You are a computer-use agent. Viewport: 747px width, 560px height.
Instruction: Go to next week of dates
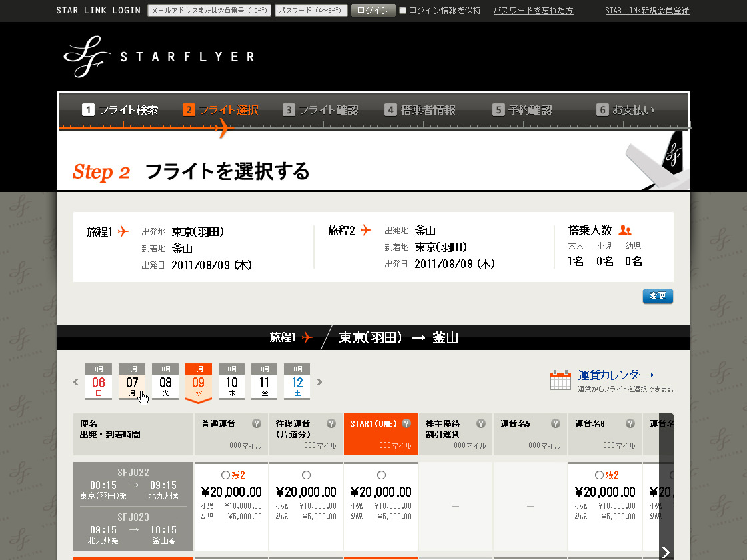coord(319,382)
